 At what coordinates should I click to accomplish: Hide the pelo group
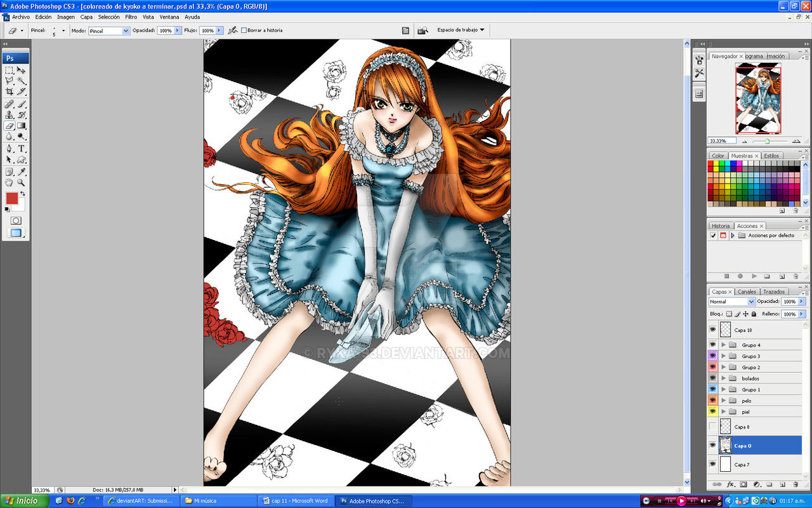click(712, 401)
